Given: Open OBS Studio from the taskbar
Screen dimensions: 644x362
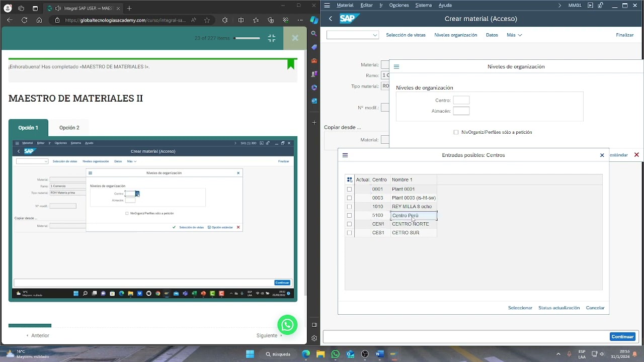Looking at the screenshot, I should tap(365, 354).
